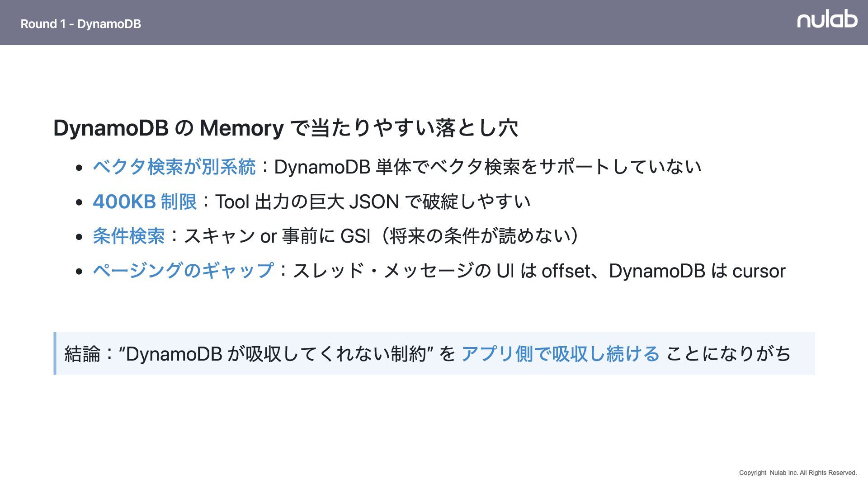Click the bullet dot before 条件検索
Screen dimensions: 868x488
coord(80,237)
